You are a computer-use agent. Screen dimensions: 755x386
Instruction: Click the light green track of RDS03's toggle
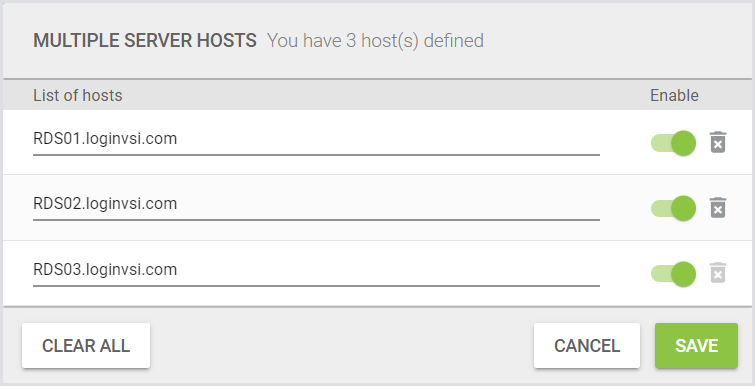pyautogui.click(x=661, y=274)
